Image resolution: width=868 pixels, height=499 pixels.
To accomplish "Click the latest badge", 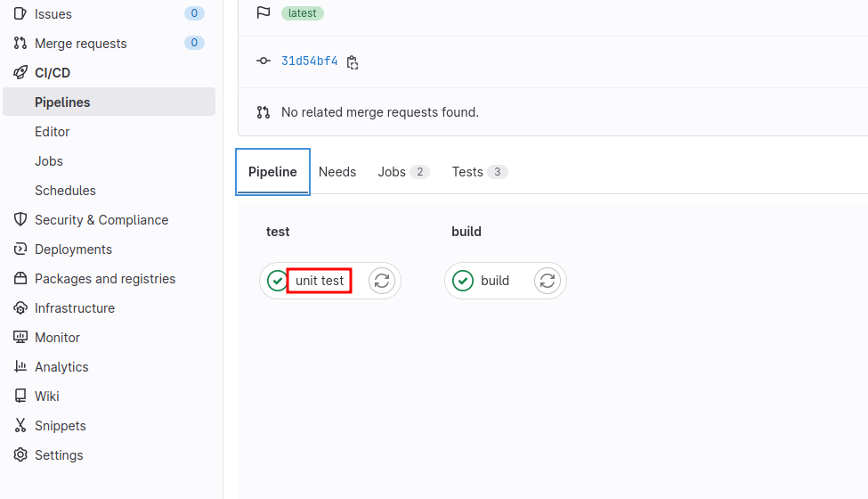I will [303, 13].
